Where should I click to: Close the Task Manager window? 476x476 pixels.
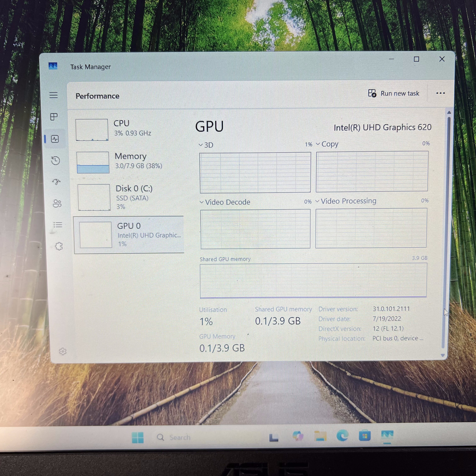(442, 59)
